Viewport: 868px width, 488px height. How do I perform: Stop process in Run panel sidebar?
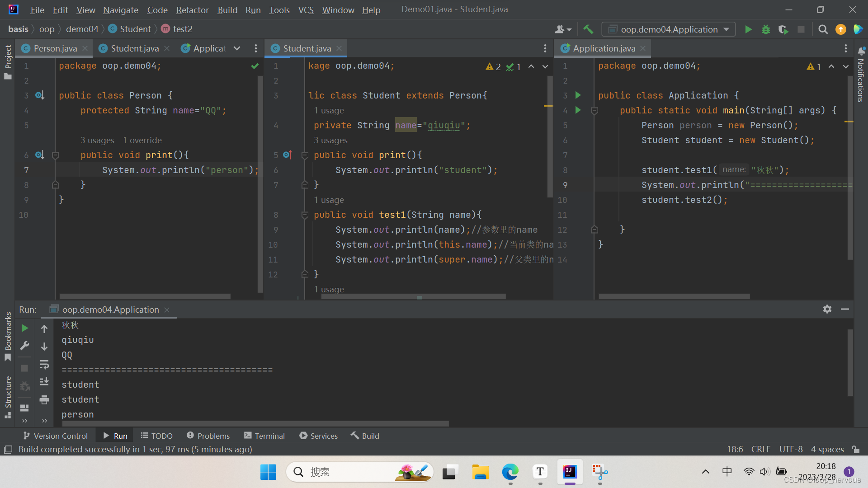[x=25, y=368]
